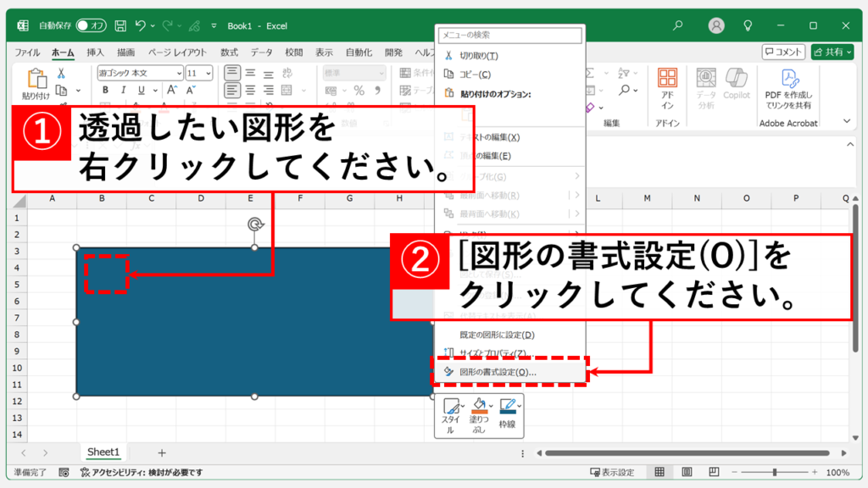Click the Paste clipboard icon

tap(37, 80)
